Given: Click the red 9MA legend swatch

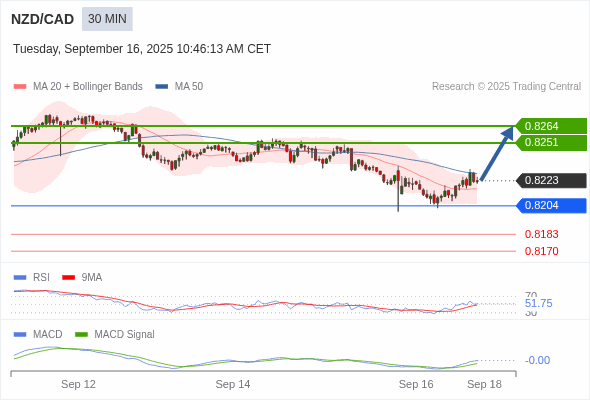Looking at the screenshot, I should [68, 278].
